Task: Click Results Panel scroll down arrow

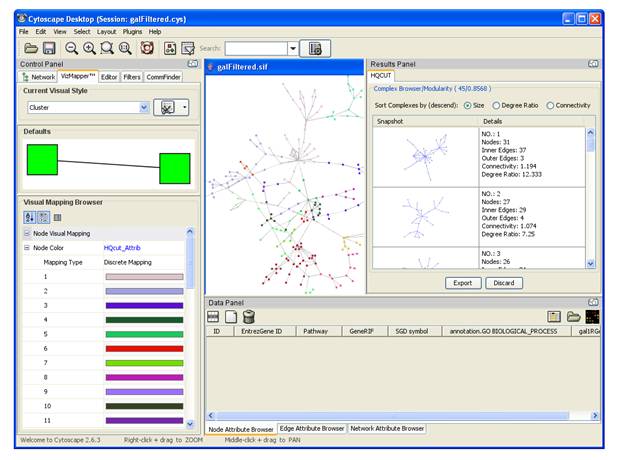Action: pyautogui.click(x=590, y=264)
